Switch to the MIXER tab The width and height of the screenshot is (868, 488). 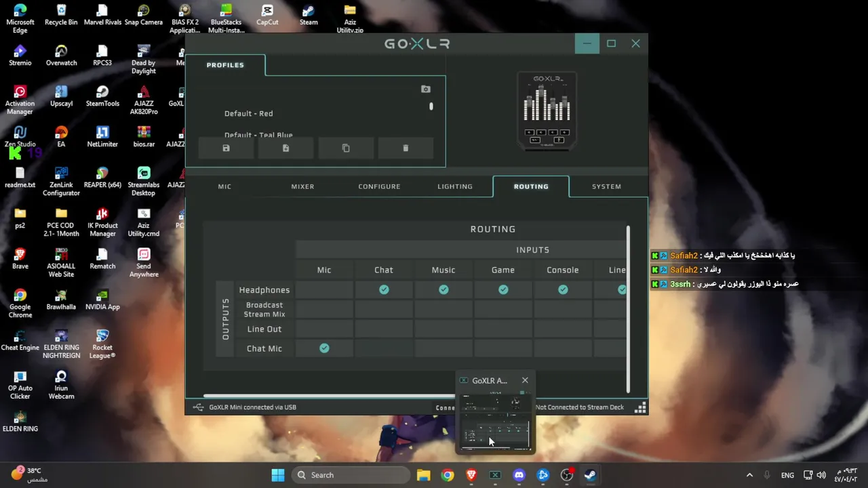pos(302,186)
